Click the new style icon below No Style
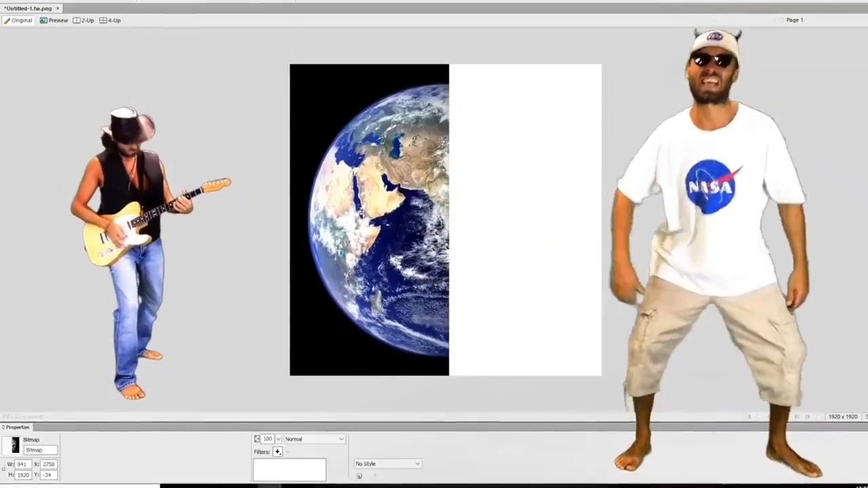This screenshot has height=488, width=868. pyautogui.click(x=359, y=476)
